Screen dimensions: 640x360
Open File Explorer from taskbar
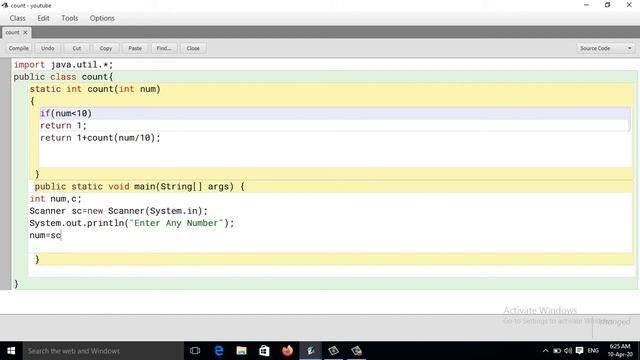click(242, 351)
